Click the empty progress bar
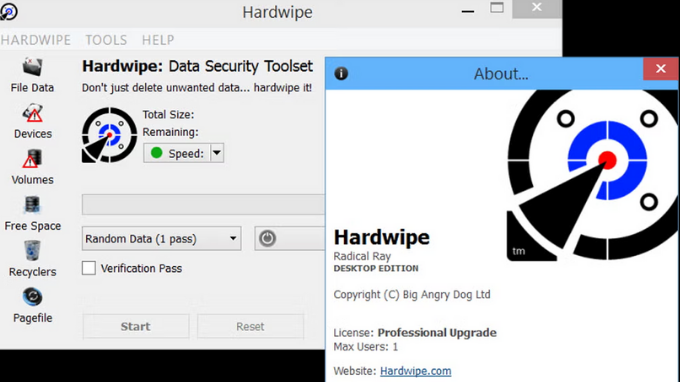This screenshot has width=680, height=382. coord(203,204)
